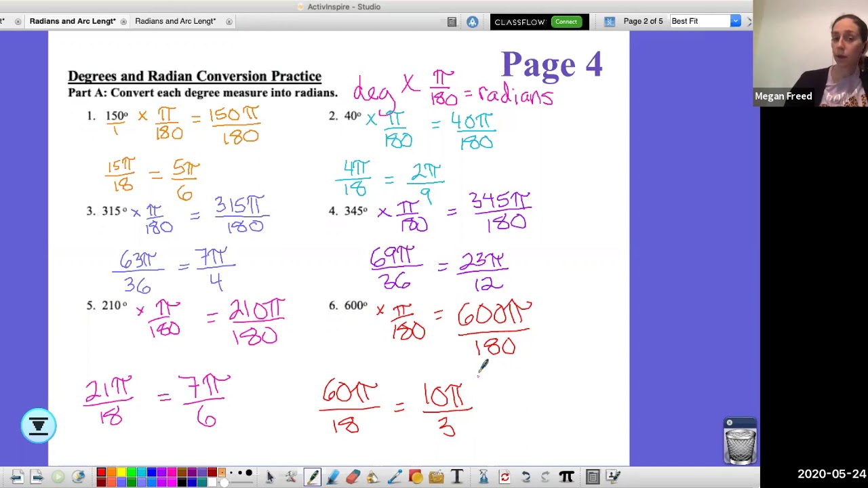Toggle the page extender icon beside Page 2 of 5
The height and width of the screenshot is (488, 868).
pos(610,22)
